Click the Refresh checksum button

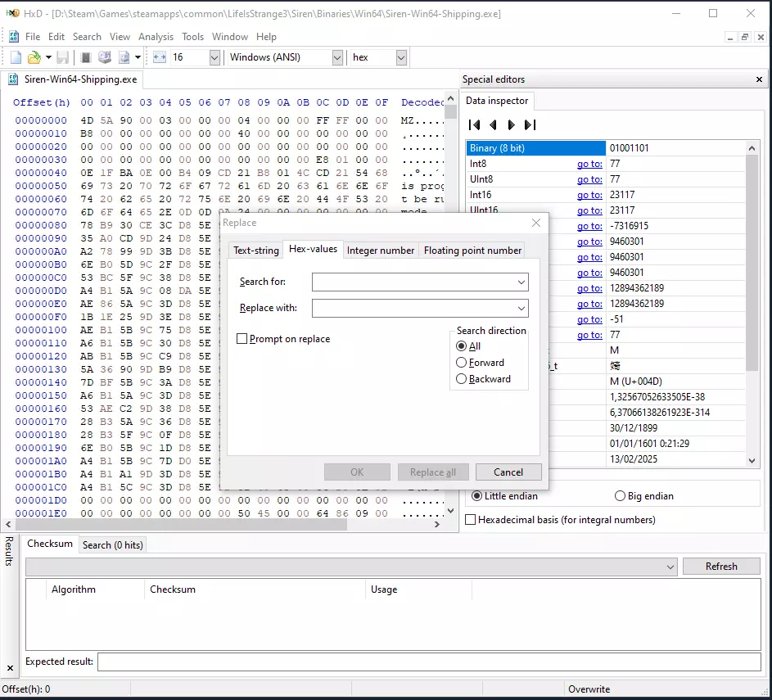pos(721,567)
